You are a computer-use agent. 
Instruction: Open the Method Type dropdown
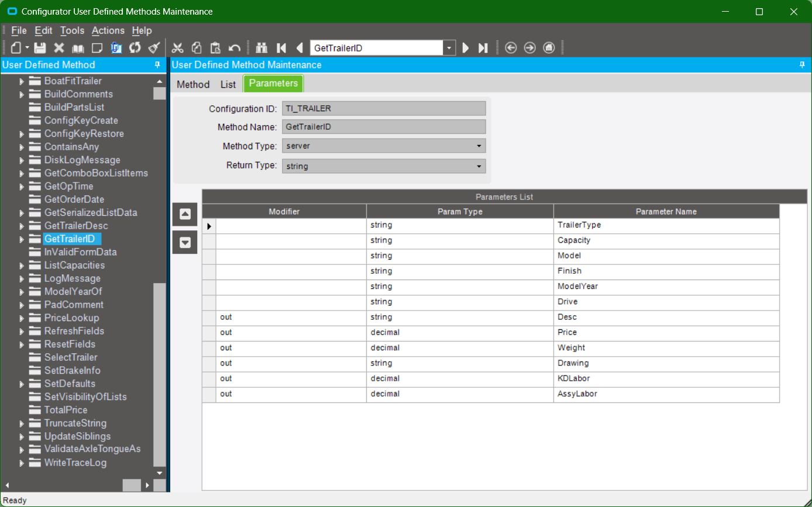[x=479, y=146]
